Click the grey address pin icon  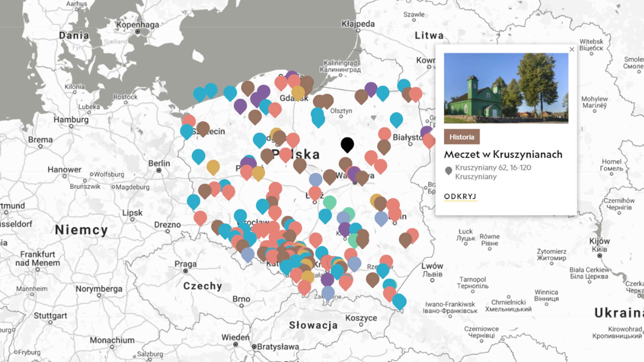point(448,171)
